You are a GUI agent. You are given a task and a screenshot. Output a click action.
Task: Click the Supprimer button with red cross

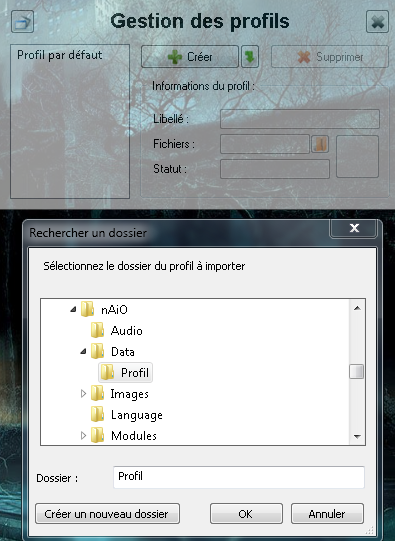pyautogui.click(x=330, y=57)
